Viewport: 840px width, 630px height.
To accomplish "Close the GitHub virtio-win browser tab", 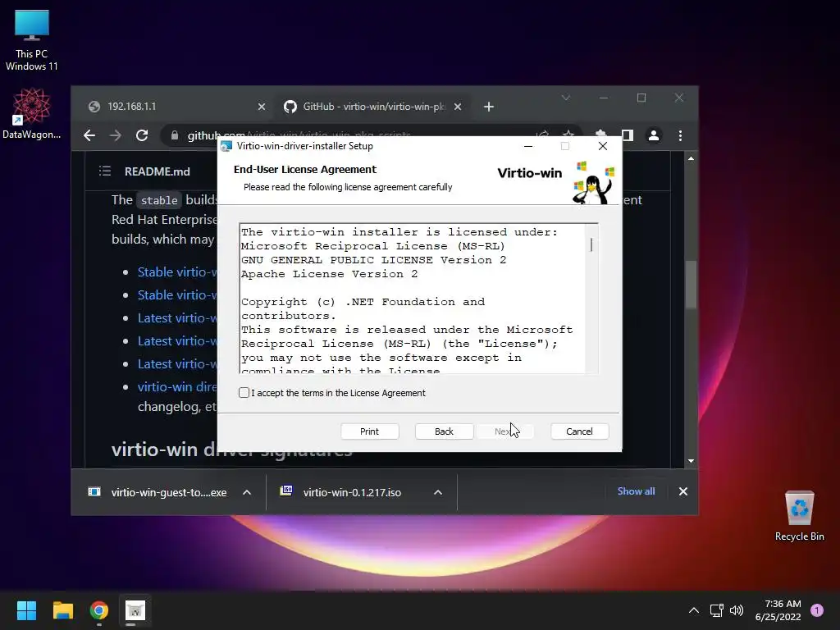I will pos(458,107).
